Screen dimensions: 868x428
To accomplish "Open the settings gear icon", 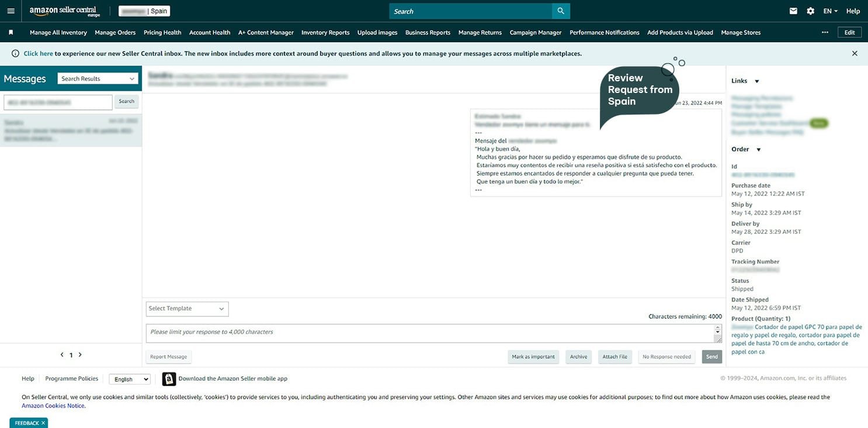I will pyautogui.click(x=810, y=11).
